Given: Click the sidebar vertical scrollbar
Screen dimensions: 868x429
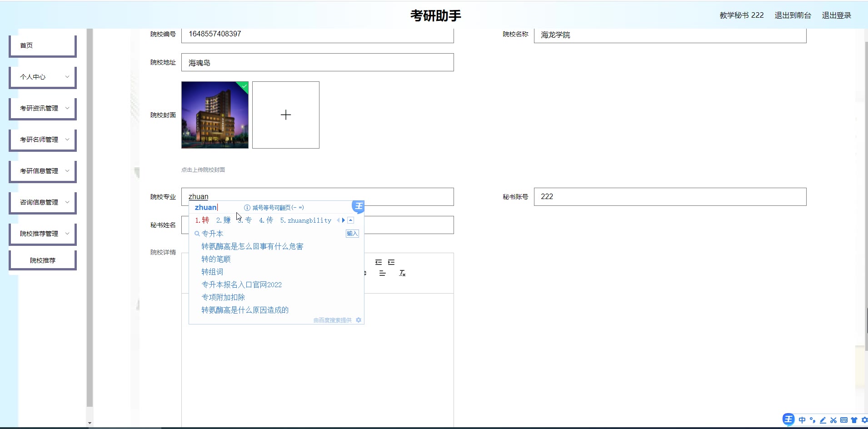Looking at the screenshot, I should tap(90, 217).
